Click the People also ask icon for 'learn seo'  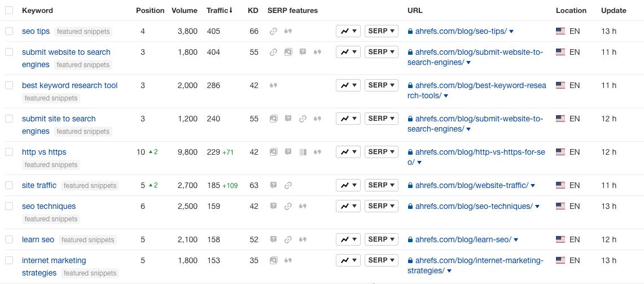[274, 239]
